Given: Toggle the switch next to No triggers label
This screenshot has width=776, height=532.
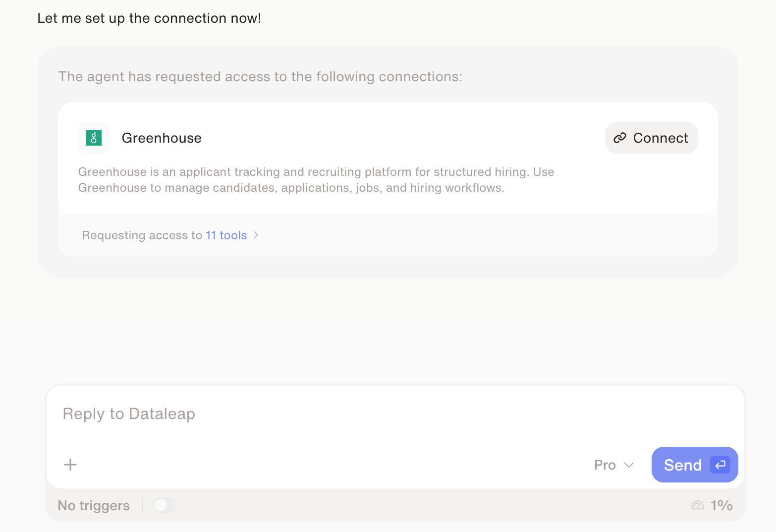Looking at the screenshot, I should click(x=164, y=505).
